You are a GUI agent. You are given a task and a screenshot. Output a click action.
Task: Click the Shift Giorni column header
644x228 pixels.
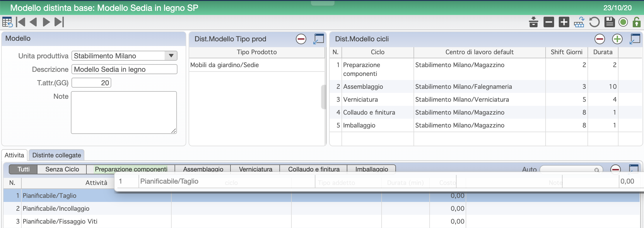pyautogui.click(x=566, y=52)
